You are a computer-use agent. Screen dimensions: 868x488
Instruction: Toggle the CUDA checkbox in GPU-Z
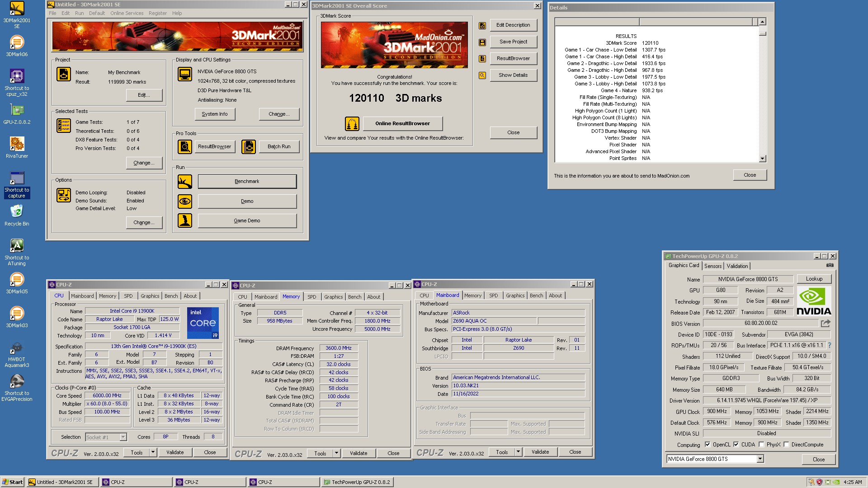click(x=736, y=444)
